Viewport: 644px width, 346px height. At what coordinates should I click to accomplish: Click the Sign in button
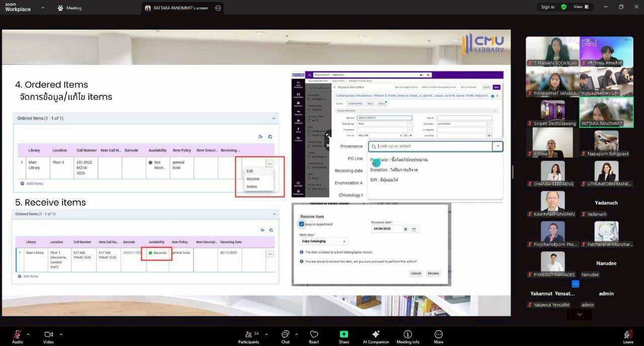(x=547, y=7)
